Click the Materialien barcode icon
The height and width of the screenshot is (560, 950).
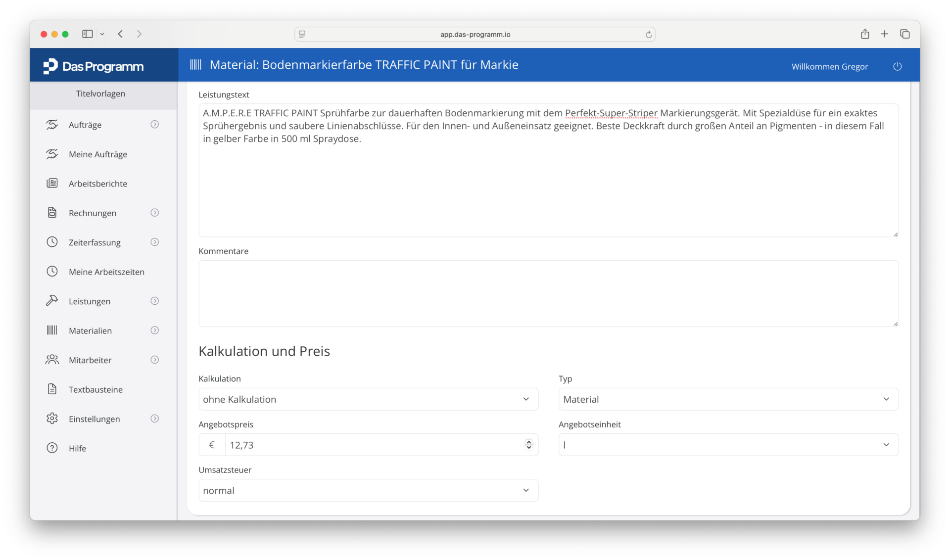52,330
